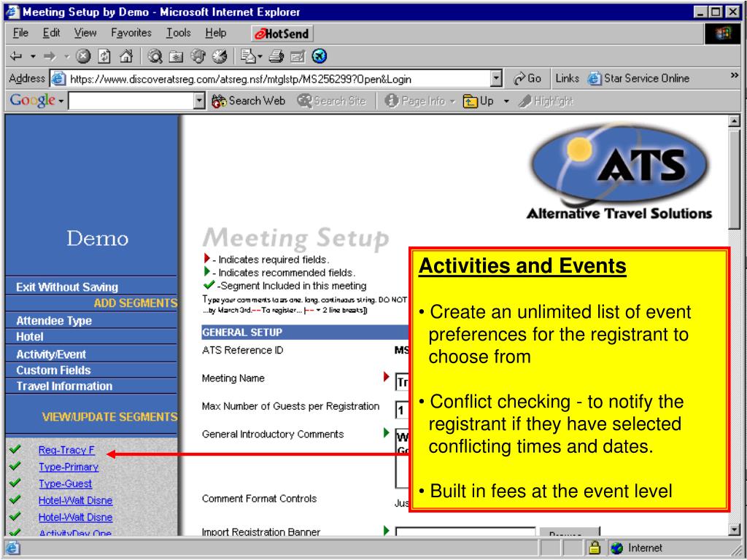Click the Go button
The width and height of the screenshot is (747, 560).
coord(527,79)
